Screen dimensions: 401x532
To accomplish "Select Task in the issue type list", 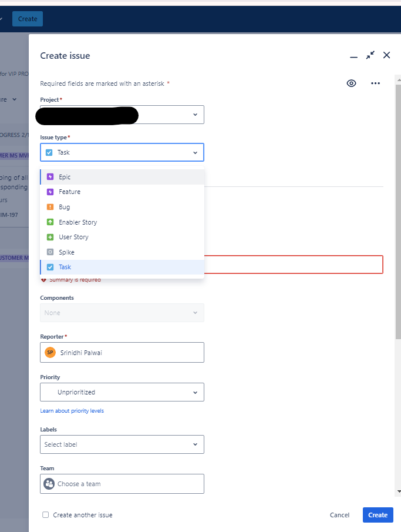I will (65, 267).
